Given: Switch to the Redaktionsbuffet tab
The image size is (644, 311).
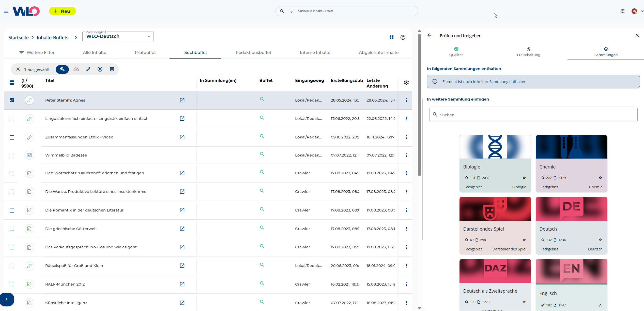Looking at the screenshot, I should pyautogui.click(x=253, y=52).
